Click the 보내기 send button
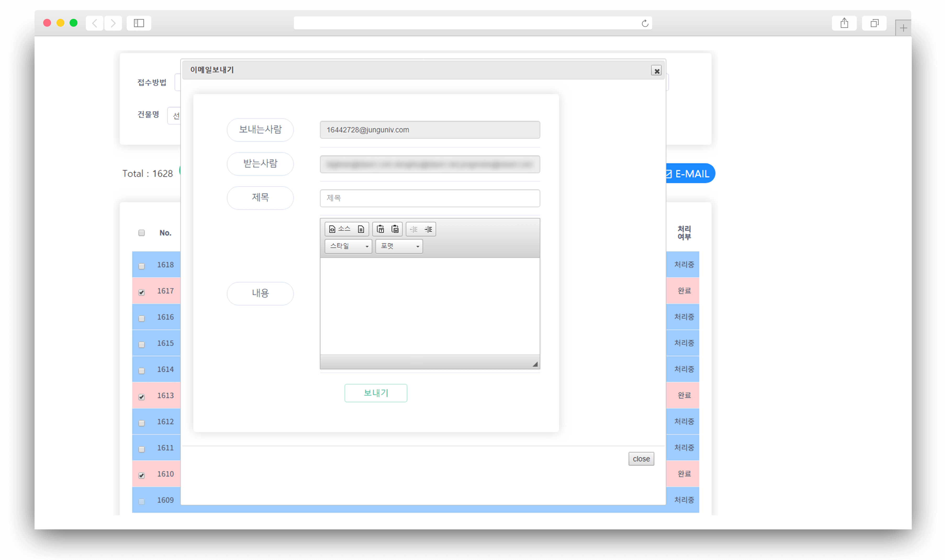The height and width of the screenshot is (560, 945). click(376, 393)
